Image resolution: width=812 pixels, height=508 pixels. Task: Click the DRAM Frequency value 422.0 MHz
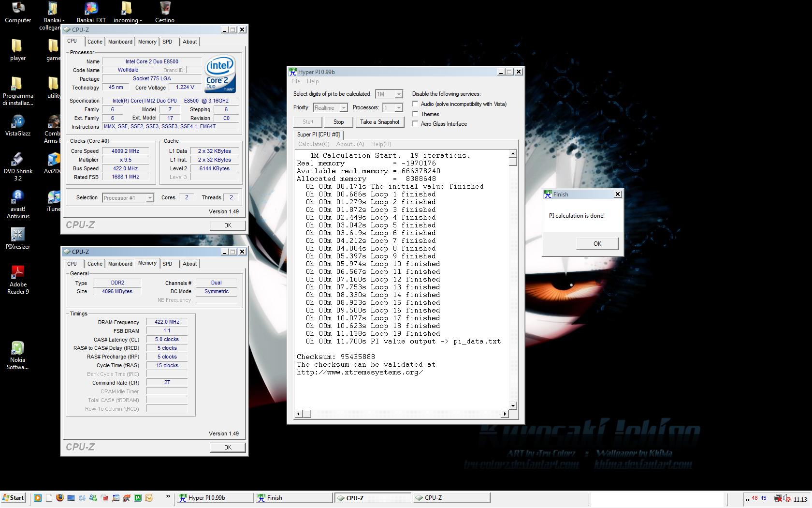tap(167, 322)
